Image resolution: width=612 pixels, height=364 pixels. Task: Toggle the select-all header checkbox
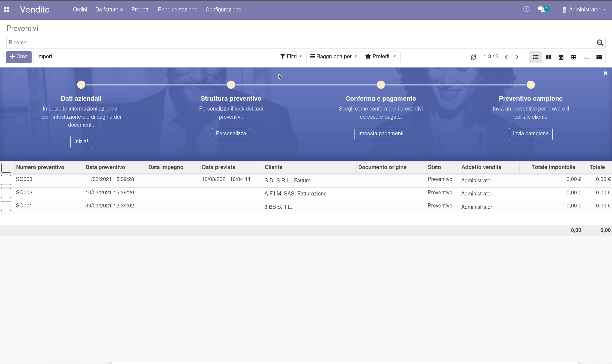[6, 167]
